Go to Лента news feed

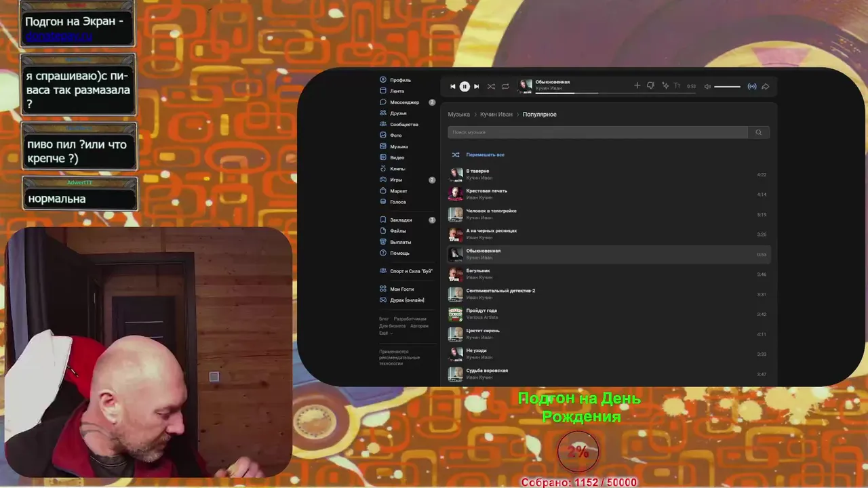pyautogui.click(x=392, y=91)
